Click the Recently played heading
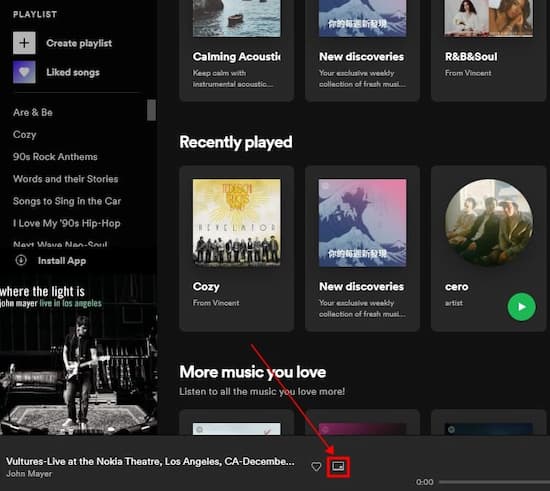 coord(236,142)
